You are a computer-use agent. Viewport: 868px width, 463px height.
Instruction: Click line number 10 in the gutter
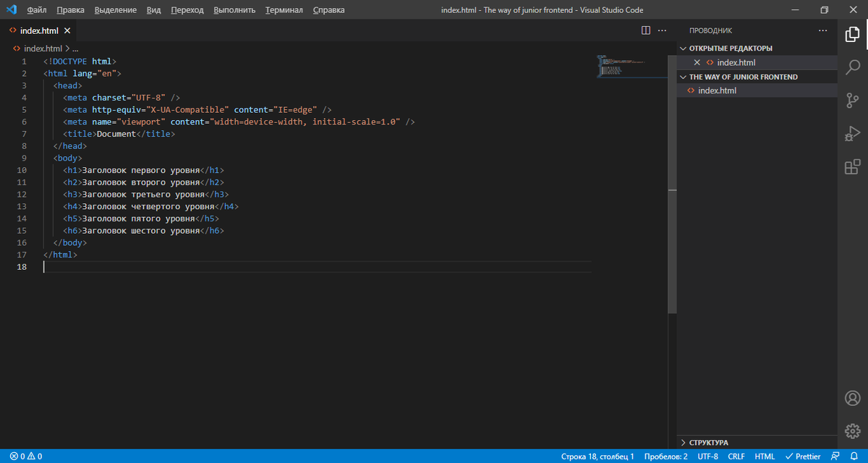click(x=22, y=170)
